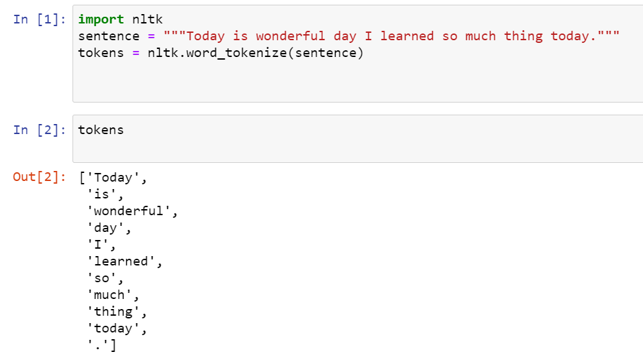The height and width of the screenshot is (364, 643).
Task: Select the In [1] prompt label
Action: [x=40, y=19]
